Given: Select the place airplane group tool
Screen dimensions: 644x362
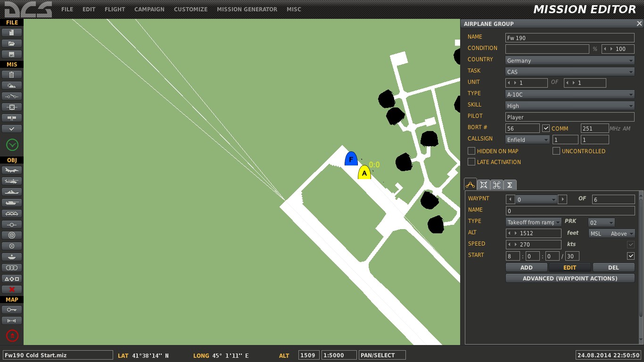Looking at the screenshot, I should click(x=12, y=170).
